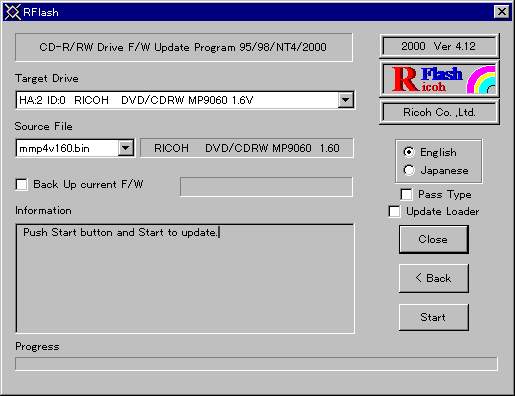Viewport: 515px width, 396px height.
Task: Enable Back Up current F/W checkbox
Action: pyautogui.click(x=22, y=184)
